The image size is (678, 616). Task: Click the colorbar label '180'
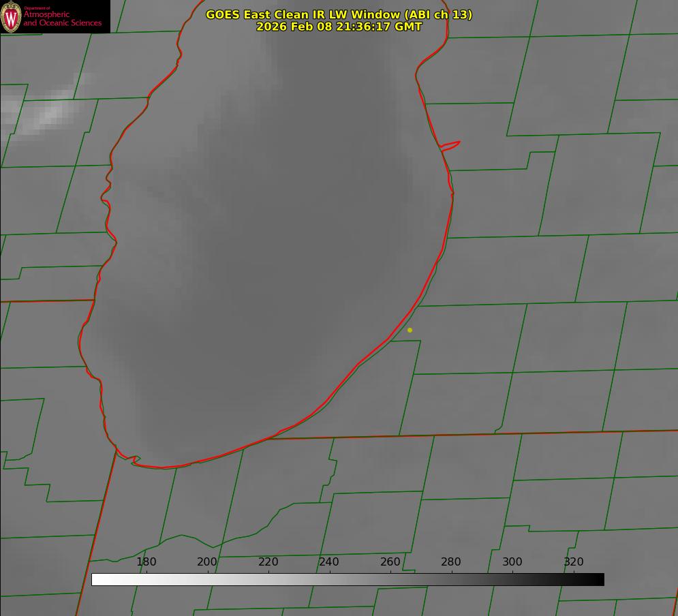146,561
